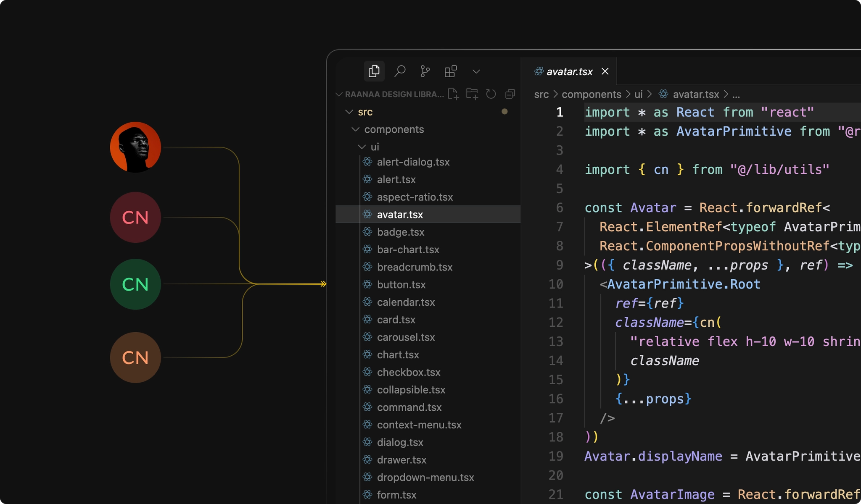Image resolution: width=861 pixels, height=504 pixels.
Task: Click the New Folder icon in explorer header
Action: pos(472,94)
